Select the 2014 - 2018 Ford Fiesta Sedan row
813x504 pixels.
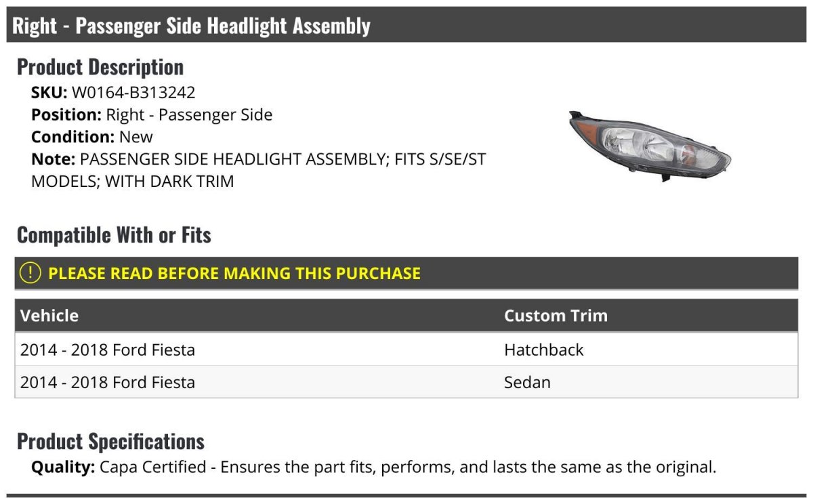click(x=406, y=382)
